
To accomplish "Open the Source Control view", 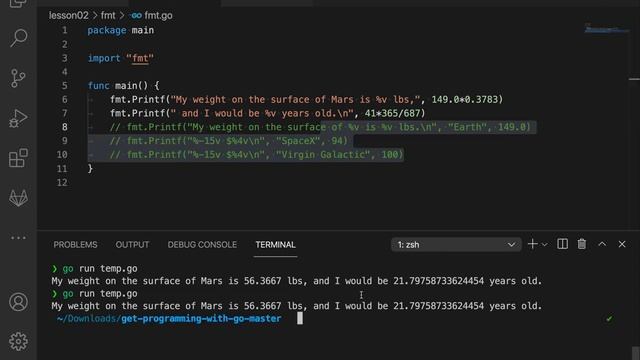I will (x=18, y=78).
